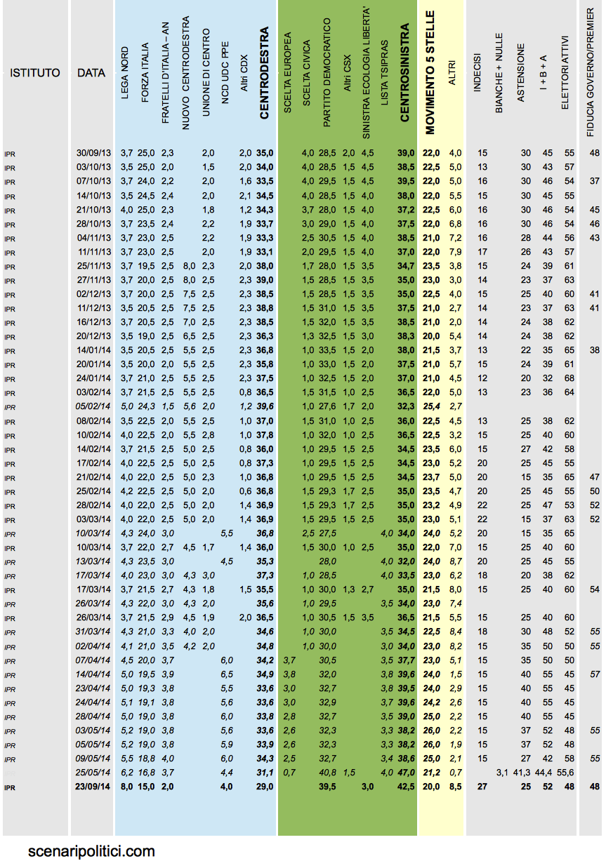Click the DATA column header

(91, 72)
